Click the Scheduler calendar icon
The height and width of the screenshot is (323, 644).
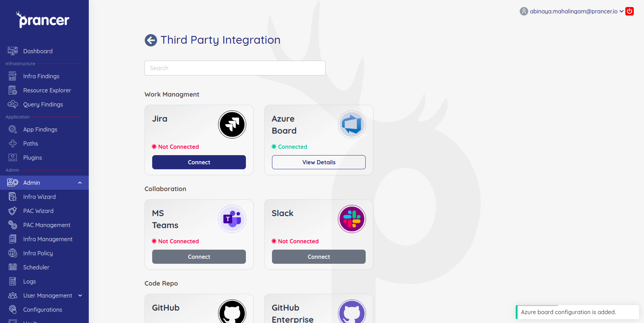click(x=13, y=267)
